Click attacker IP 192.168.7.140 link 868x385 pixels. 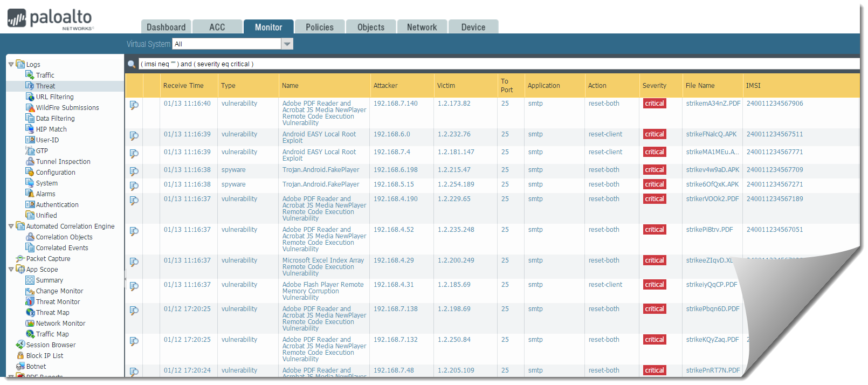coord(395,104)
